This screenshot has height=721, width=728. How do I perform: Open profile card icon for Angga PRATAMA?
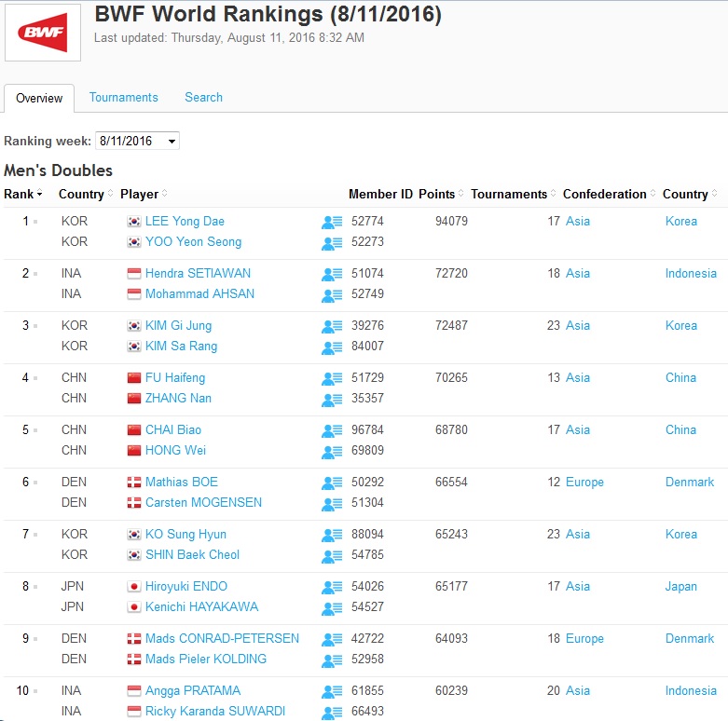pyautogui.click(x=332, y=691)
